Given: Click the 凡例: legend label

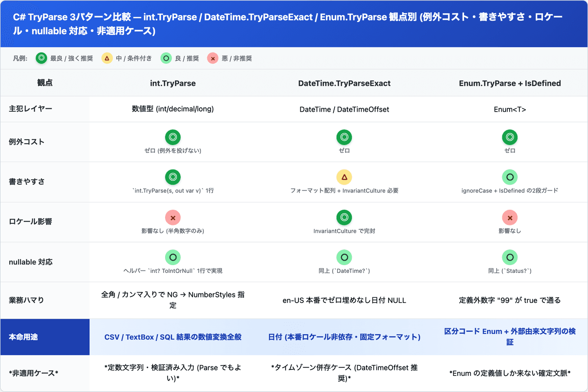Looking at the screenshot, I should [21, 59].
